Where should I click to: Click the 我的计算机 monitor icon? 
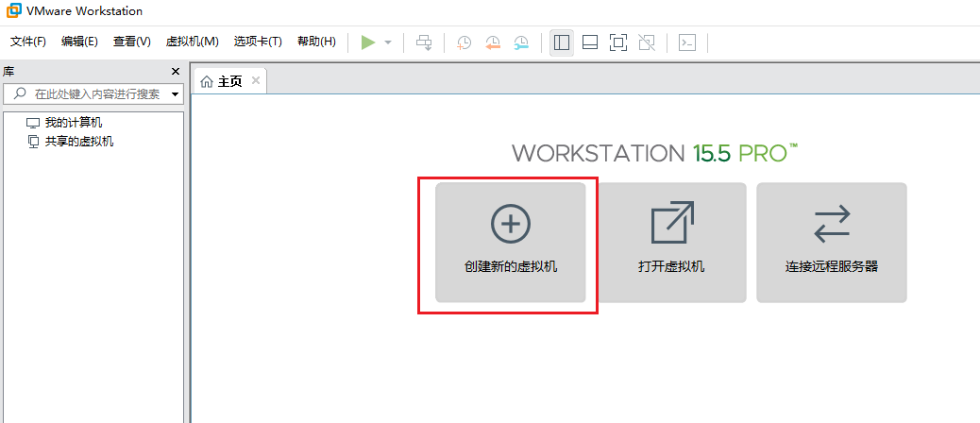(x=33, y=123)
